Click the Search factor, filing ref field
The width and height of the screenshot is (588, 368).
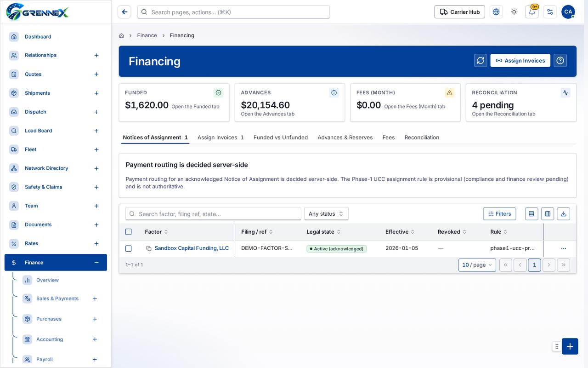[x=213, y=213]
